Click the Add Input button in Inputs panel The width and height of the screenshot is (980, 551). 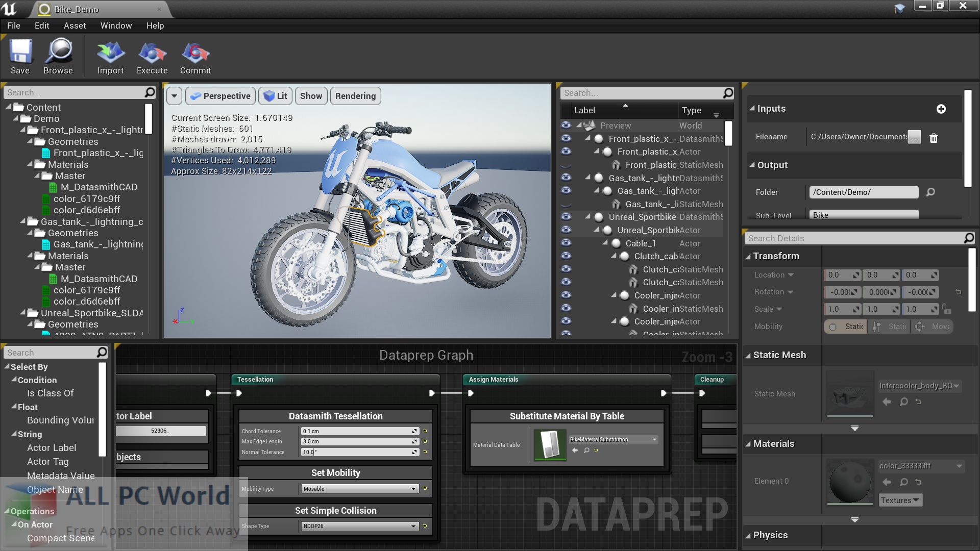[941, 108]
